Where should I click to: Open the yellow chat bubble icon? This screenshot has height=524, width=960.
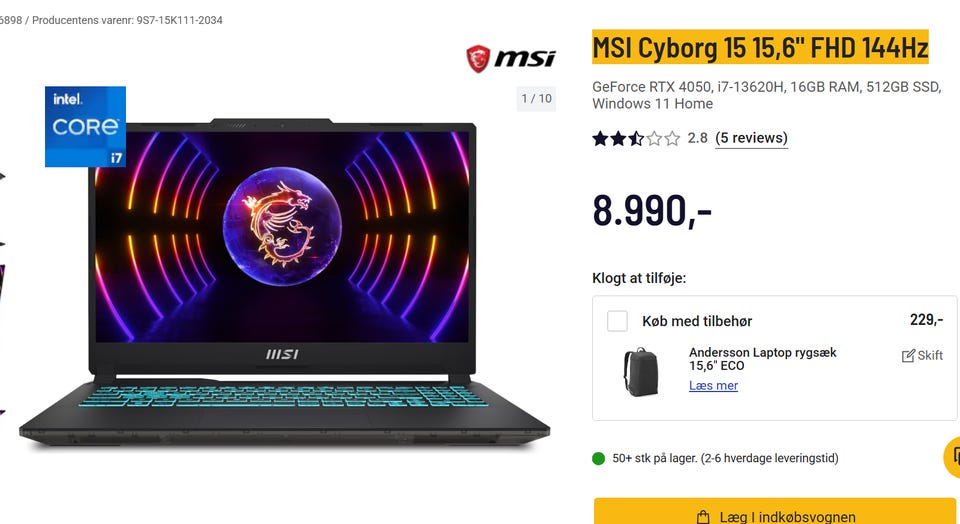coord(952,457)
